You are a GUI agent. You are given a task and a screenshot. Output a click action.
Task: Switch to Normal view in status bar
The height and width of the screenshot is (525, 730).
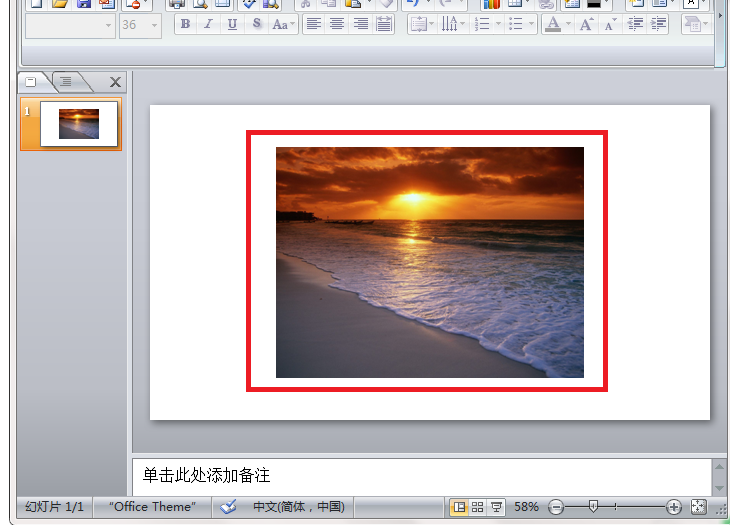[459, 507]
